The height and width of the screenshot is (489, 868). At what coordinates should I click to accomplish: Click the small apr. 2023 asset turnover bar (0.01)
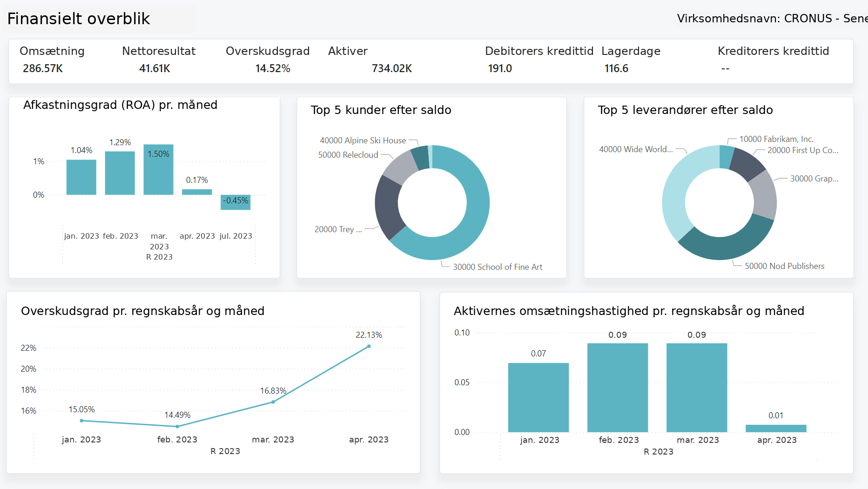click(x=776, y=429)
